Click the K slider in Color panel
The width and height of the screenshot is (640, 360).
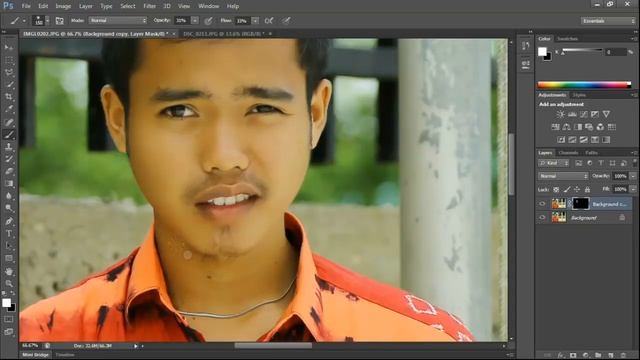click(582, 51)
